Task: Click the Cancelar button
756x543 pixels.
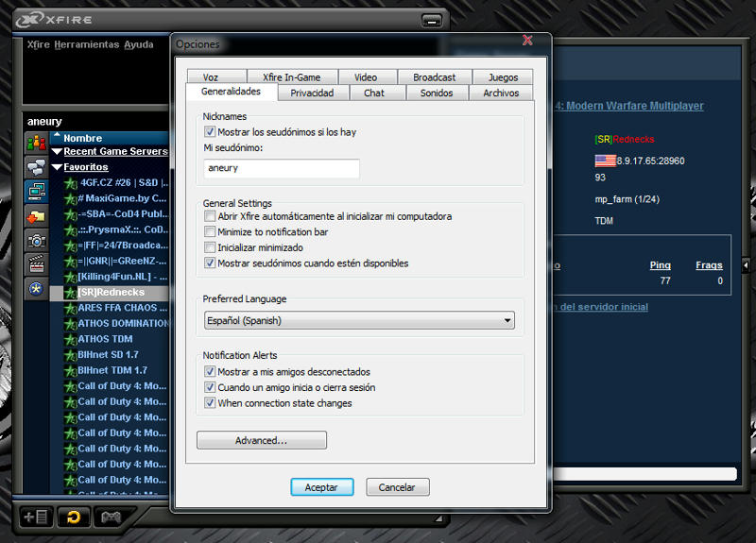Action: click(397, 486)
